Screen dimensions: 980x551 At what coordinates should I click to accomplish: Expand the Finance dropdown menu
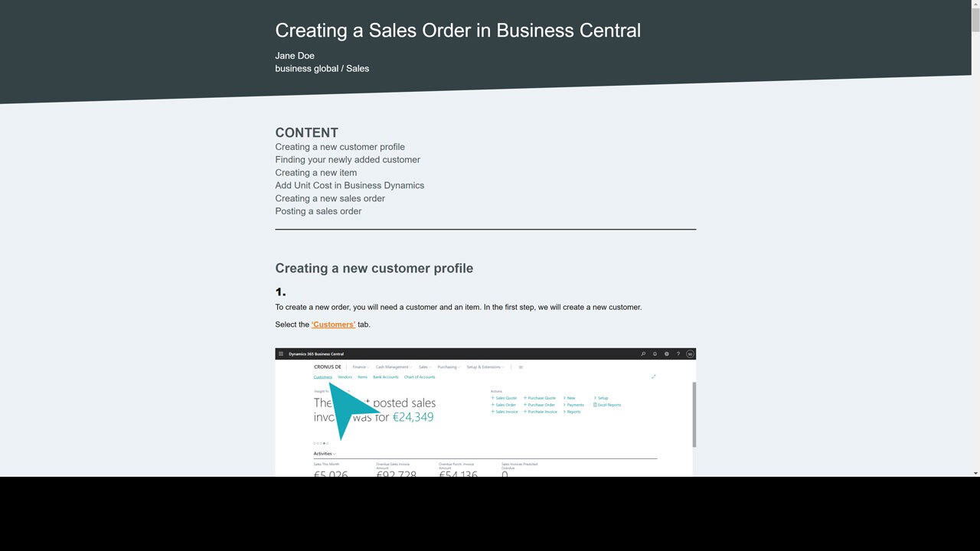[360, 367]
